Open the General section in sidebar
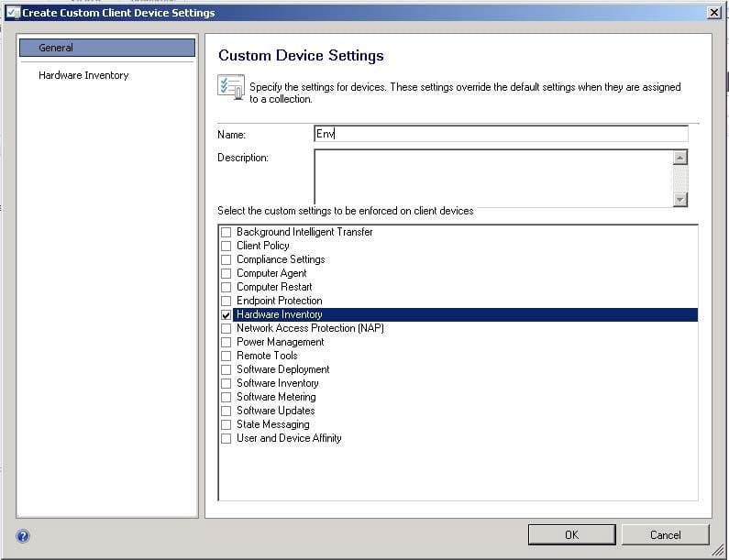 pos(106,48)
